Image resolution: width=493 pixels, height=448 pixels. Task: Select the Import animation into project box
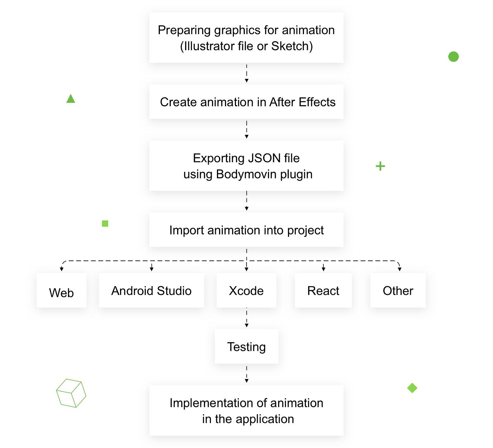(x=246, y=230)
